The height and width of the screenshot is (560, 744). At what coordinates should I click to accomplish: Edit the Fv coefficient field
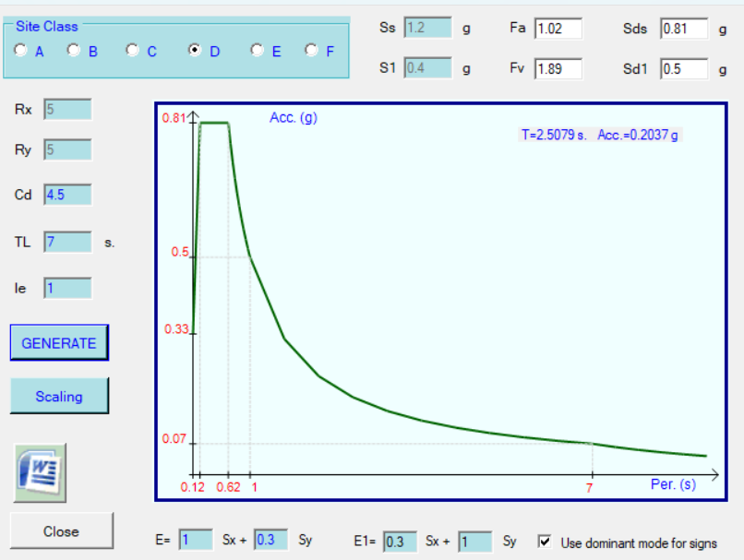click(x=558, y=69)
